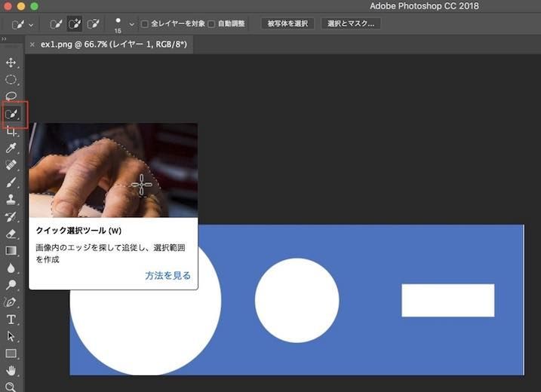
Task: Click the macOS yellow minimize button
Action: coord(20,6)
